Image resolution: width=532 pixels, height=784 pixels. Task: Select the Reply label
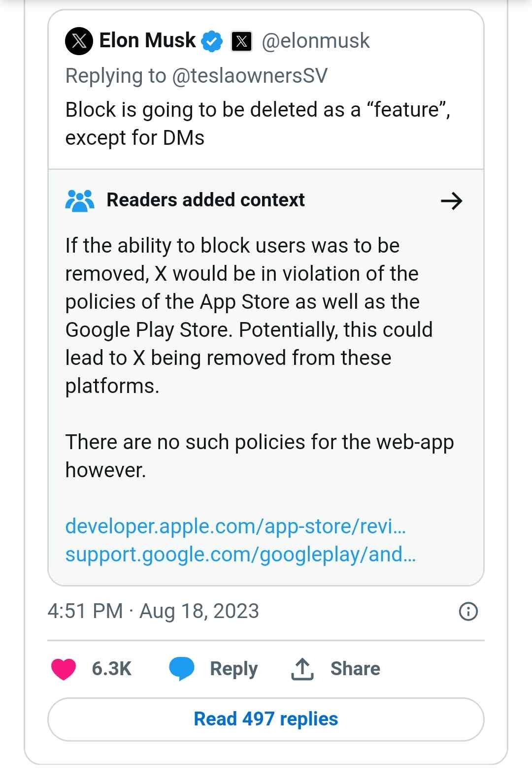[233, 668]
